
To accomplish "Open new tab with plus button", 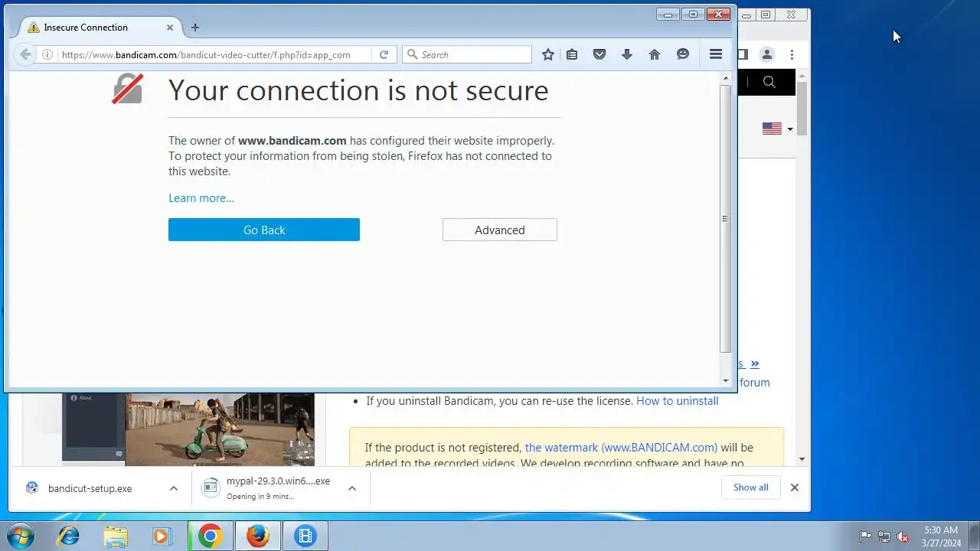I will [x=195, y=28].
